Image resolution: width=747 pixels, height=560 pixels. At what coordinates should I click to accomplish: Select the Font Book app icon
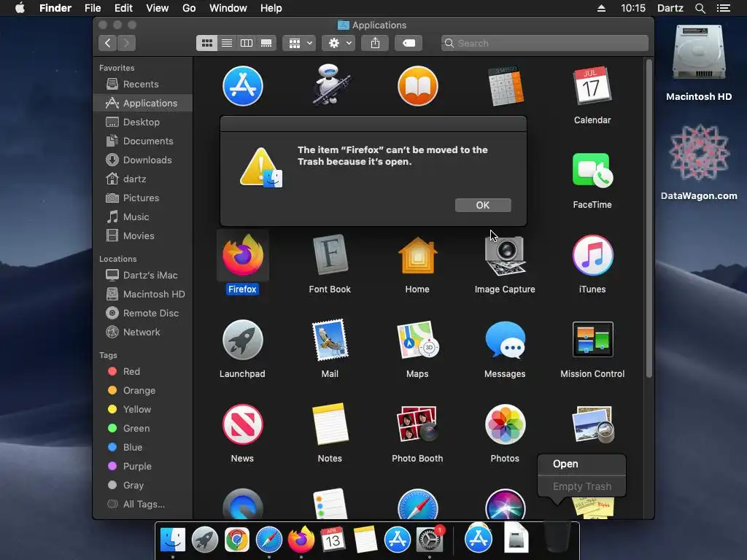tap(330, 255)
